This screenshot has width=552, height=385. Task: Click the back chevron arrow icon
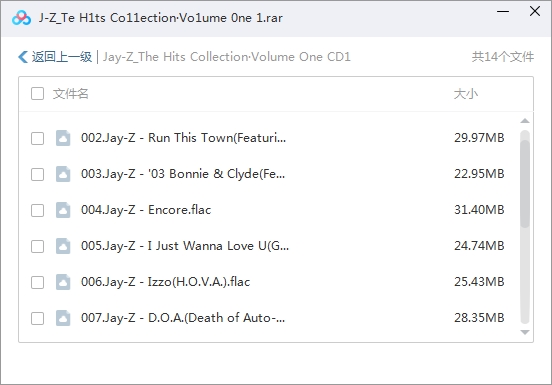pos(23,57)
